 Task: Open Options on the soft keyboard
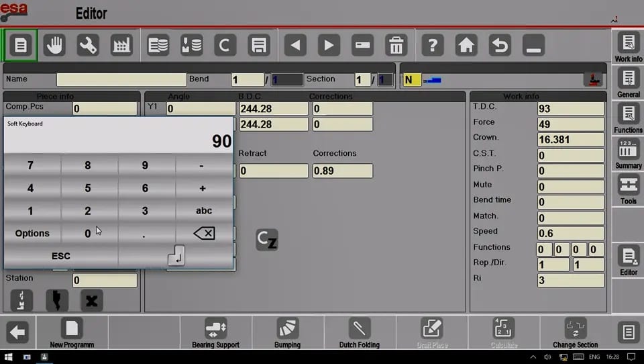pos(32,233)
